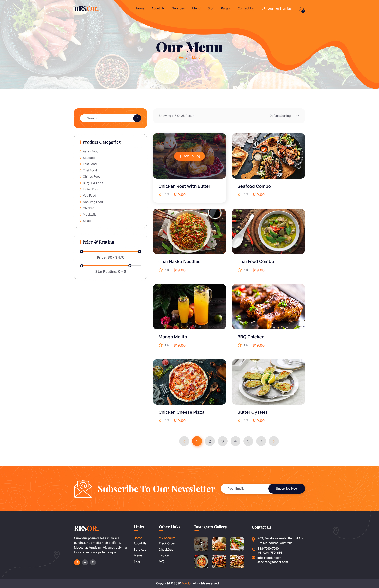Open the Thai Hakka Noodles product image
Screen dimensions: 379x588
(189, 231)
